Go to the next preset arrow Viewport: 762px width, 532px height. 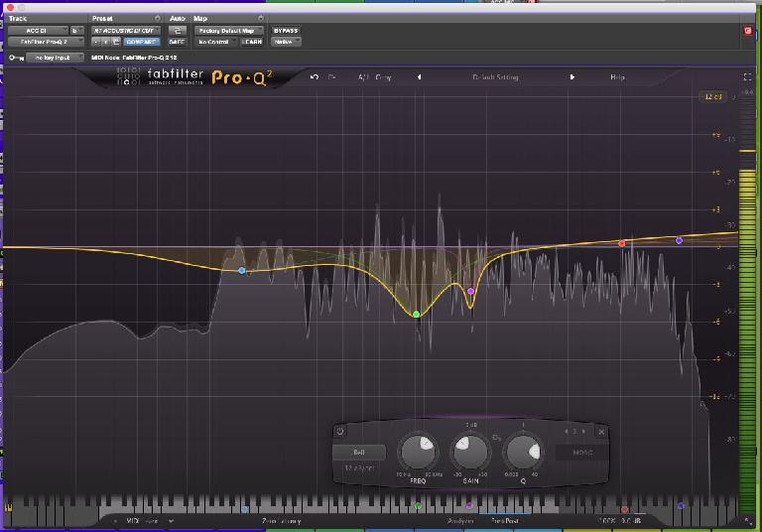click(x=571, y=76)
